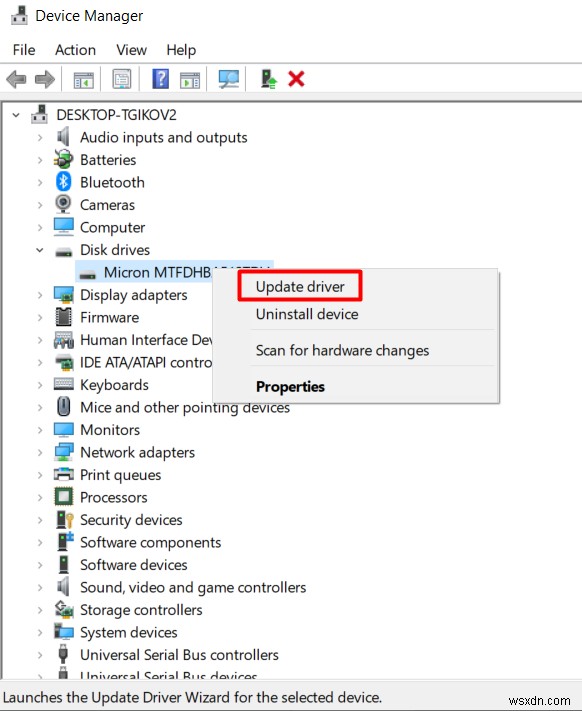Select Software components tree item

click(150, 542)
